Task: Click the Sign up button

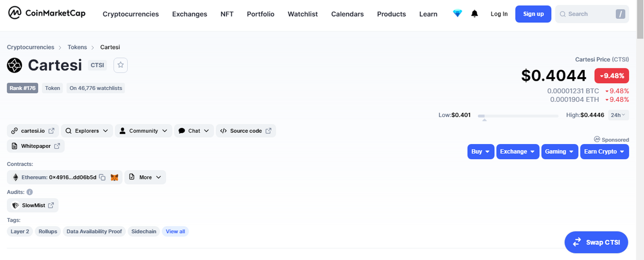Action: 533,14
